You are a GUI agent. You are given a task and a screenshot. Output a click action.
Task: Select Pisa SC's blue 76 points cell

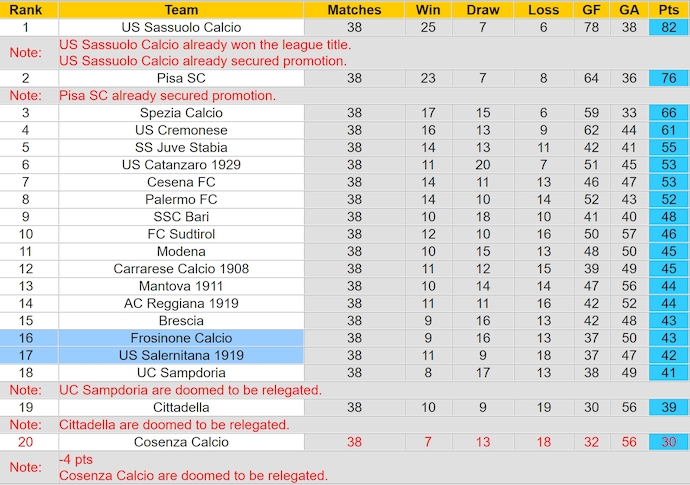pyautogui.click(x=669, y=78)
